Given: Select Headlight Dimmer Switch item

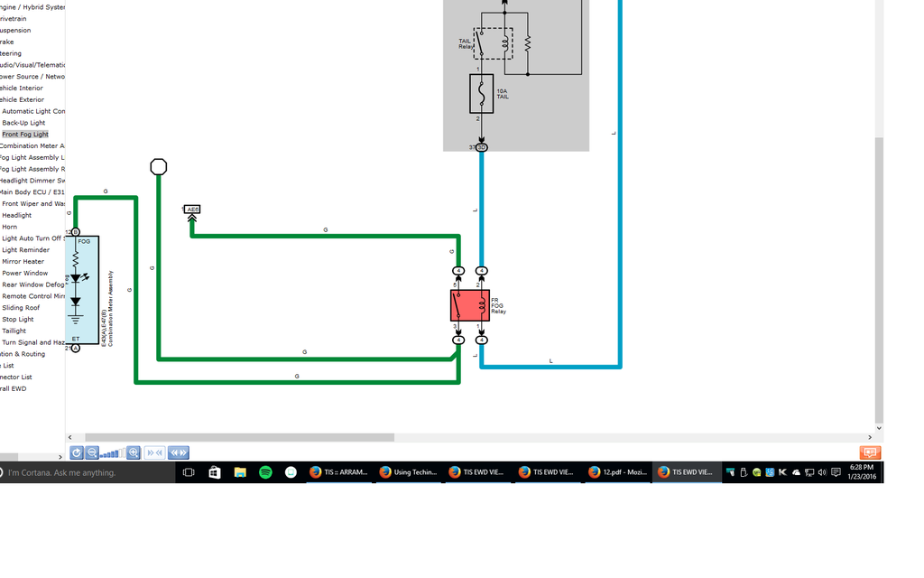Looking at the screenshot, I should click(32, 181).
